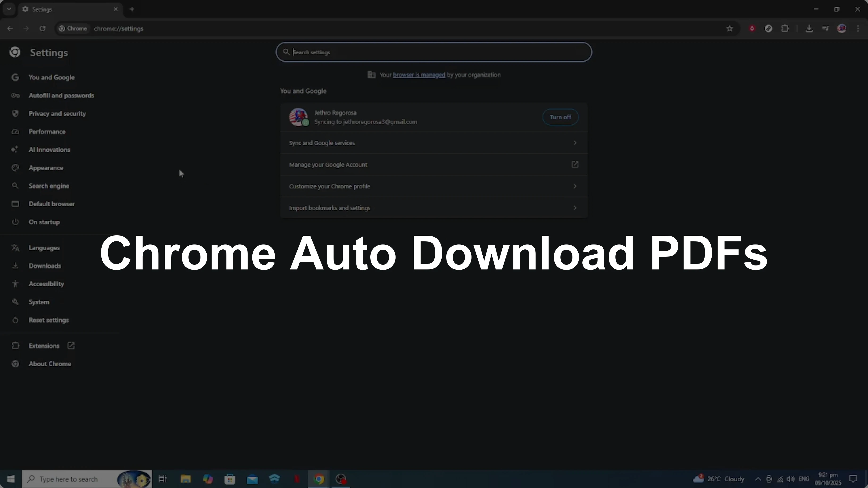Open the tab search dropdown arrow

(x=9, y=9)
